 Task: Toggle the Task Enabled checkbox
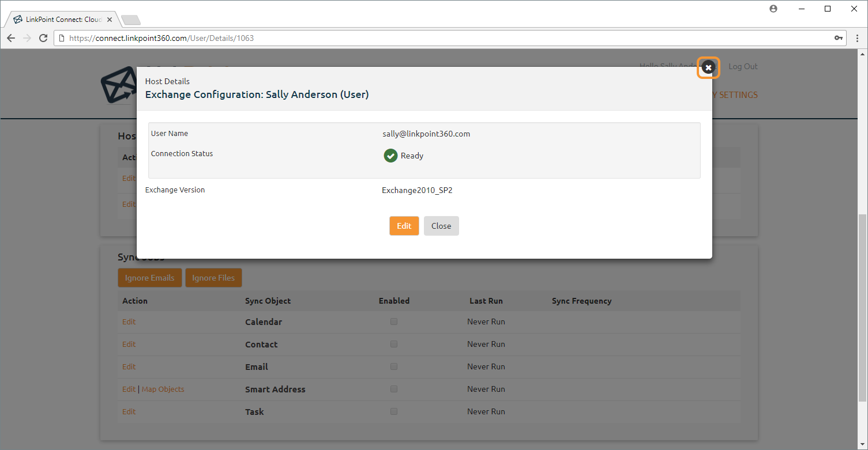click(394, 411)
